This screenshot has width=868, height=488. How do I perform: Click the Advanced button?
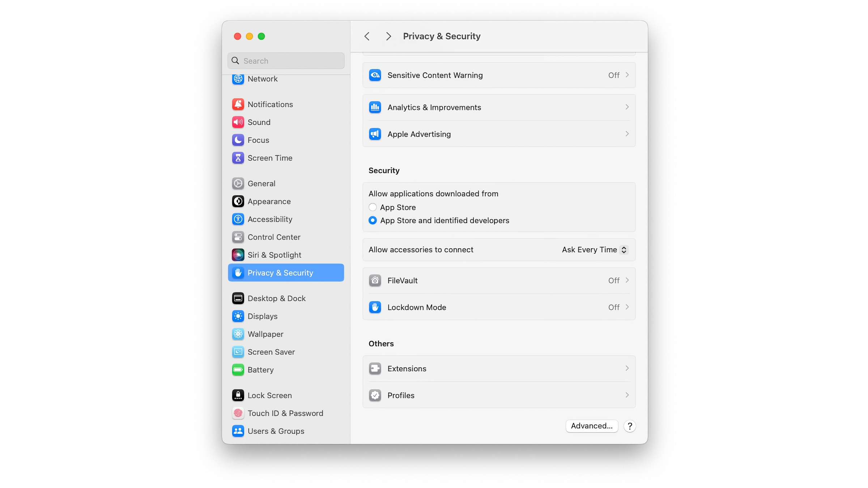(x=592, y=426)
